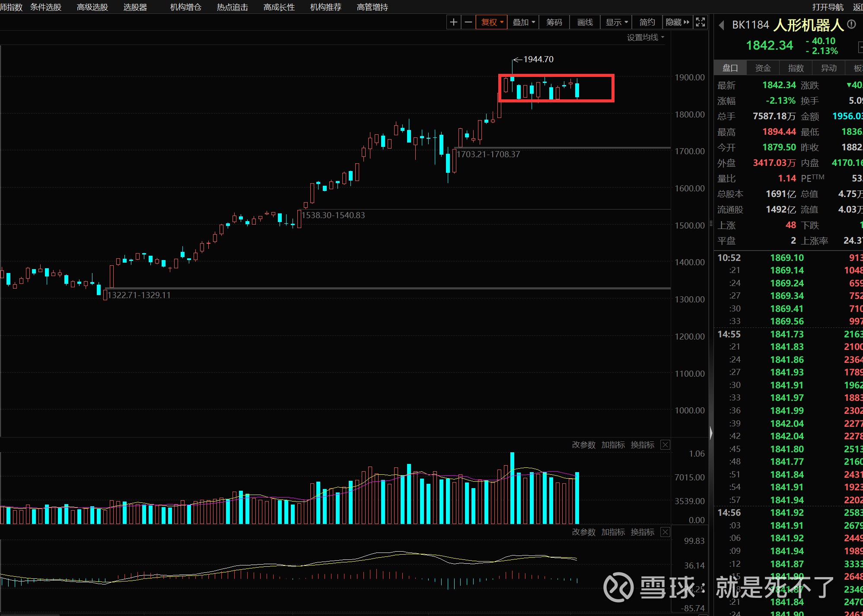Click the back arrow beside BK1184

721,25
